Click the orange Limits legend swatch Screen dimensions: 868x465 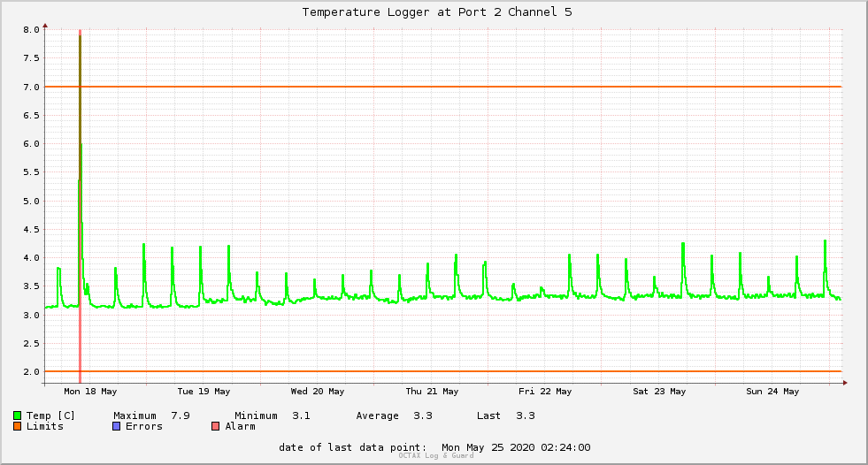point(17,426)
